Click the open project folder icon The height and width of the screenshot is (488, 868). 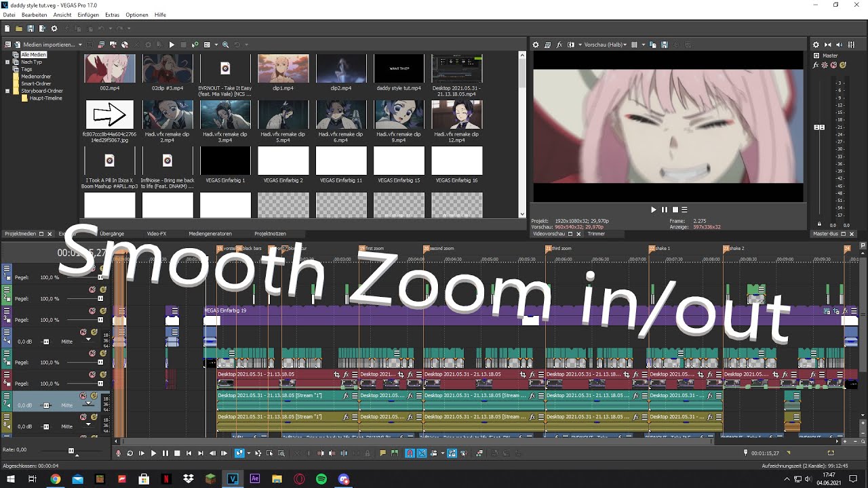pos(19,28)
